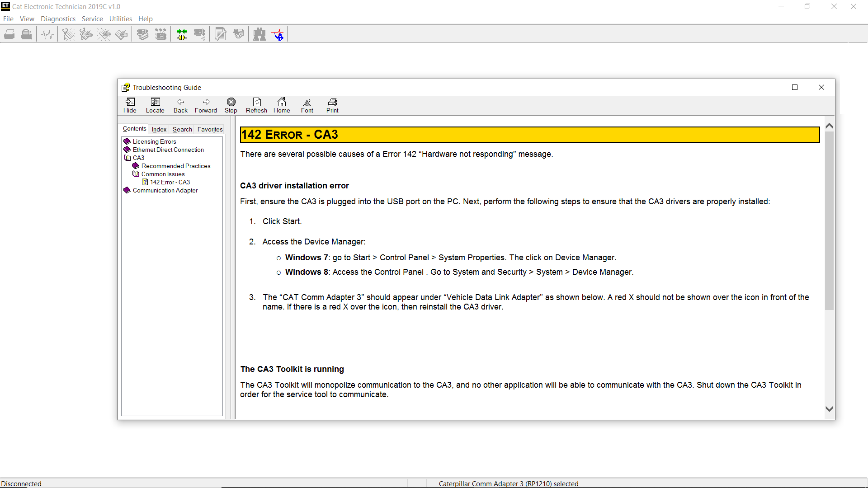The width and height of the screenshot is (868, 488).
Task: Click the Refresh icon in the Troubleshooting Guide
Action: tap(256, 105)
